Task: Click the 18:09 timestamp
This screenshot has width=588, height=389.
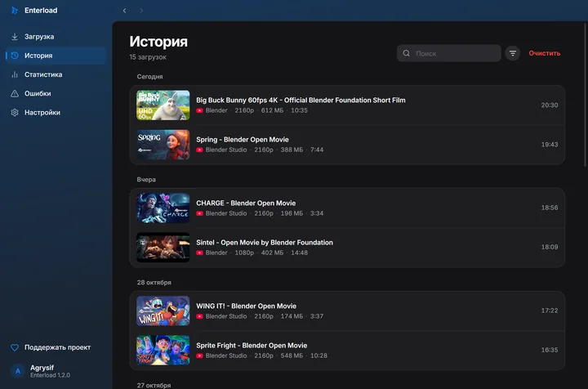Action: pyautogui.click(x=550, y=247)
